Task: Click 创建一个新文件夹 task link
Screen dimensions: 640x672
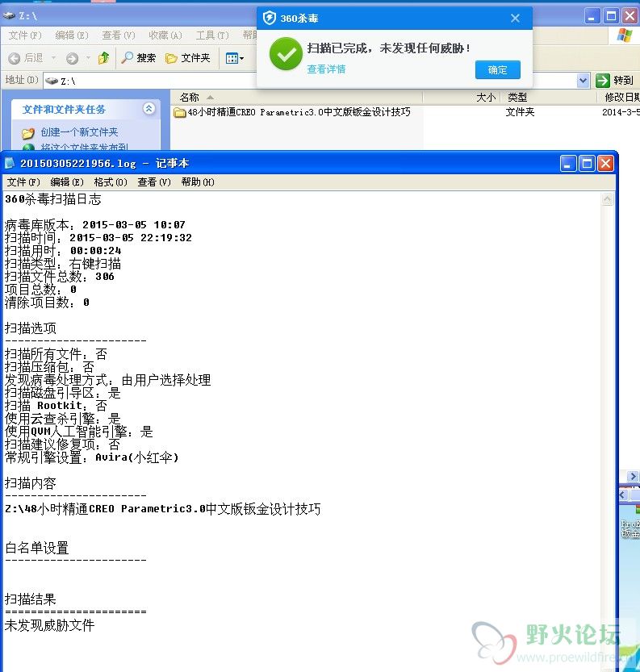Action: point(79,132)
